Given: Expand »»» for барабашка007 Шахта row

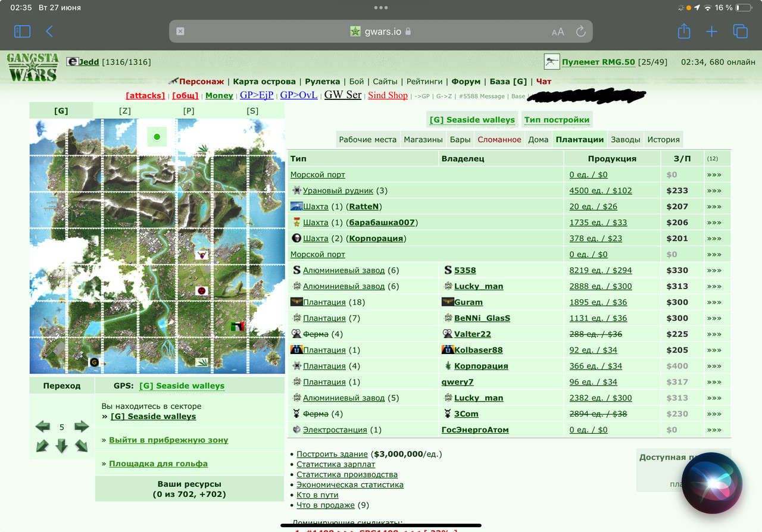Looking at the screenshot, I should 714,223.
